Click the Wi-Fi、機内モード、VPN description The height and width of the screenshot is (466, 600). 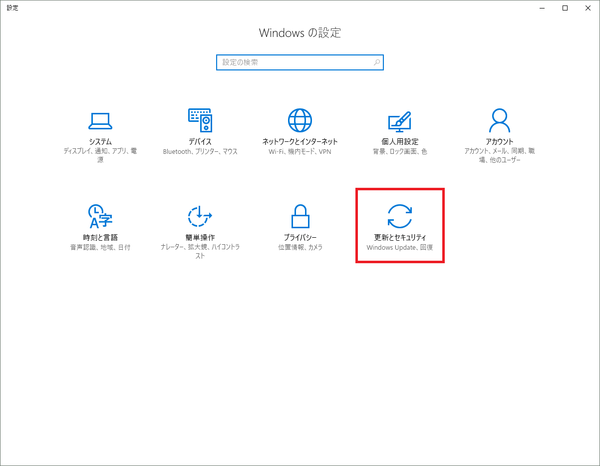click(x=300, y=152)
